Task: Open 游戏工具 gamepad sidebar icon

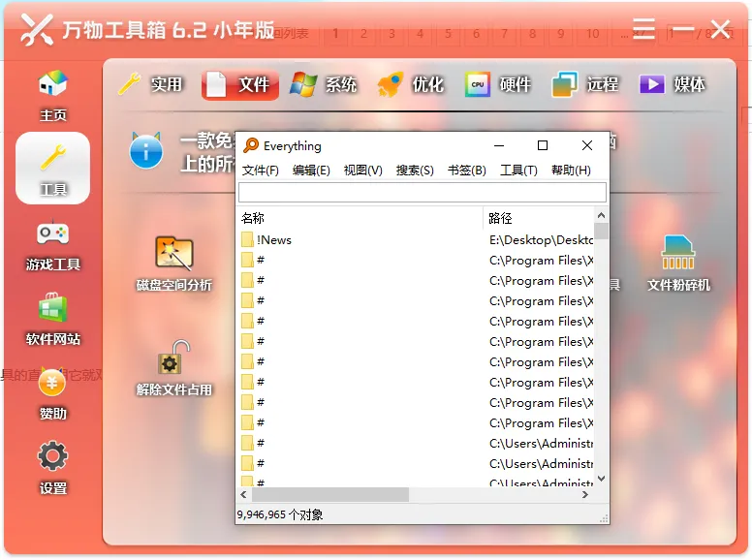Action: 52,245
